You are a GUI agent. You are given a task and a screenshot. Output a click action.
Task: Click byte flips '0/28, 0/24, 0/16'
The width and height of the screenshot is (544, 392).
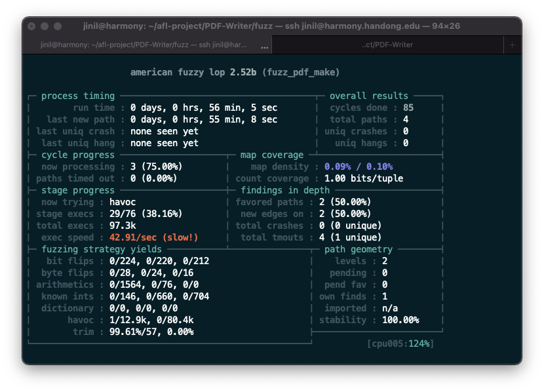click(151, 273)
